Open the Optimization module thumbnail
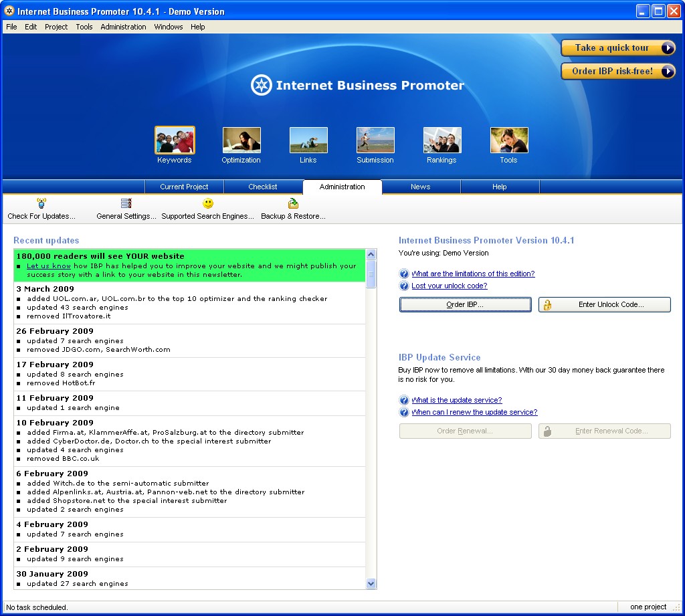 (x=241, y=140)
